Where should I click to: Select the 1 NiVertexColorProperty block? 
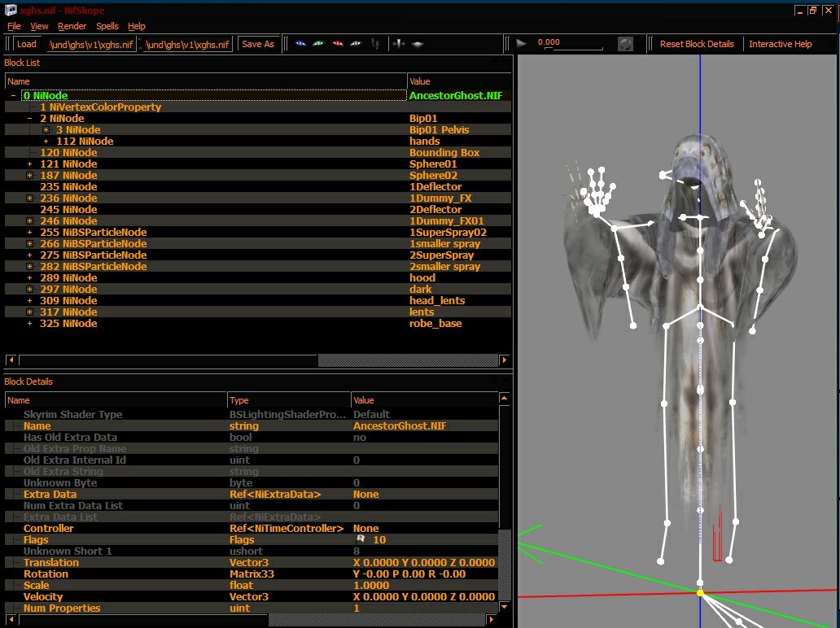(x=101, y=107)
